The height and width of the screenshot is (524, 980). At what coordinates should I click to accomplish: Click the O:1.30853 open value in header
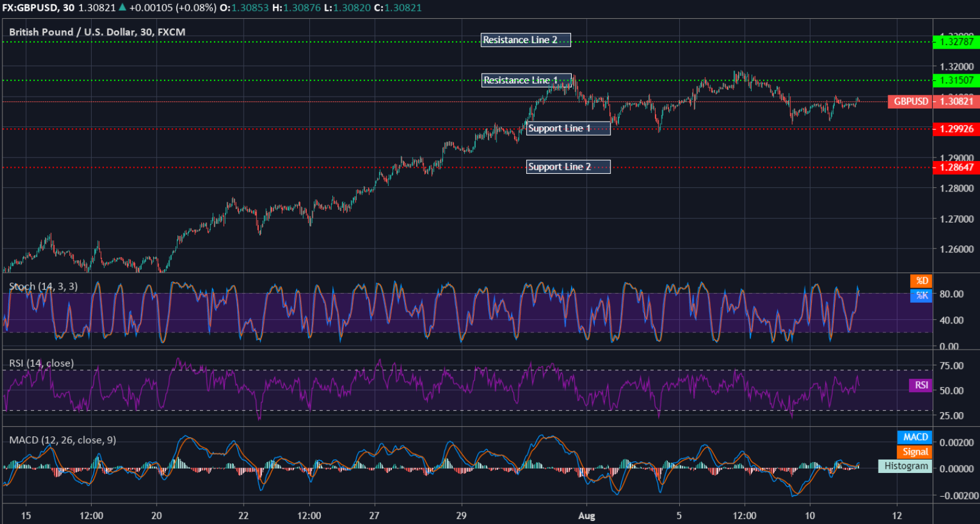click(x=244, y=8)
